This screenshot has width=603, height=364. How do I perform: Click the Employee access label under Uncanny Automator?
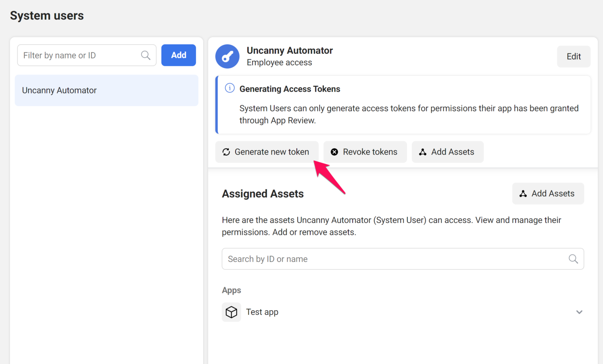pos(279,62)
